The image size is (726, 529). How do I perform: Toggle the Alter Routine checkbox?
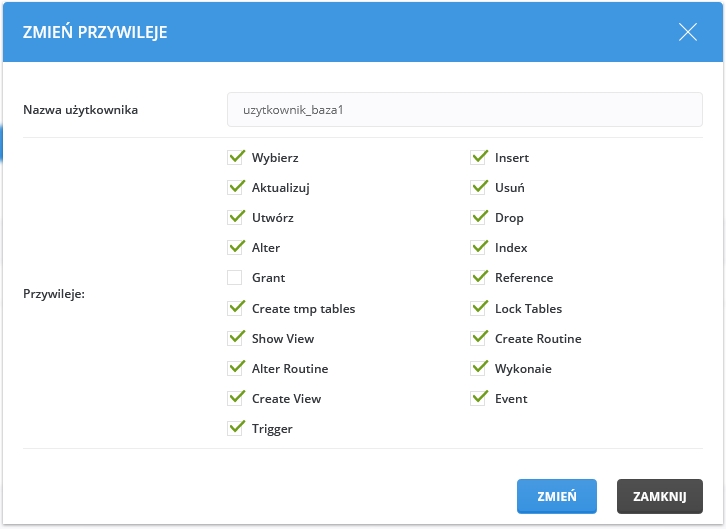pos(235,369)
